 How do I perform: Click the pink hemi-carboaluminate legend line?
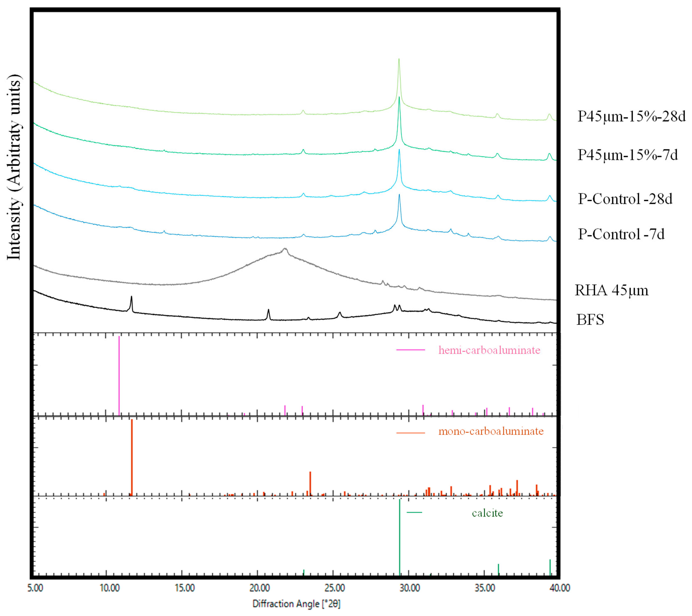pyautogui.click(x=411, y=350)
